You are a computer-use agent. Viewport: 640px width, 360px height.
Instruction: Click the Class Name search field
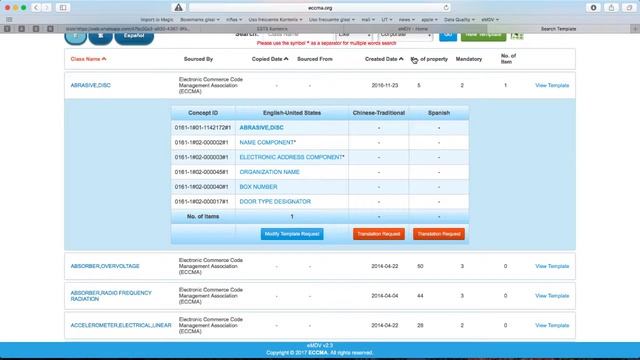298,36
